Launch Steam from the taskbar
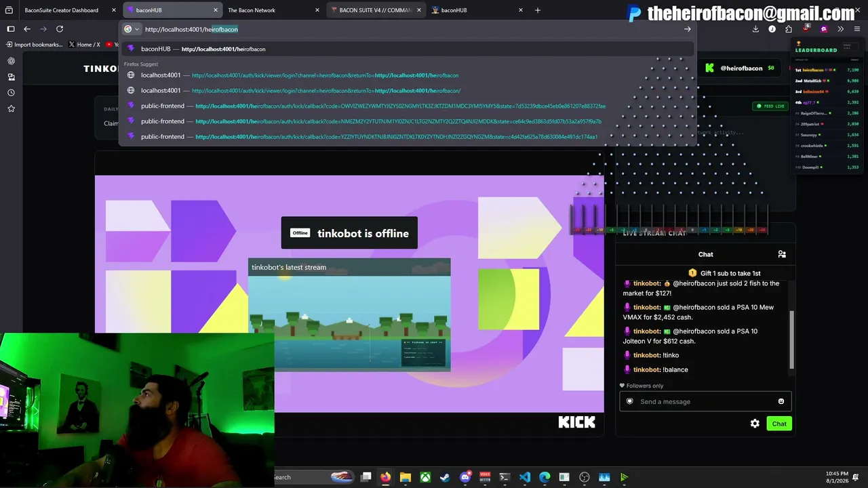 coord(445,477)
